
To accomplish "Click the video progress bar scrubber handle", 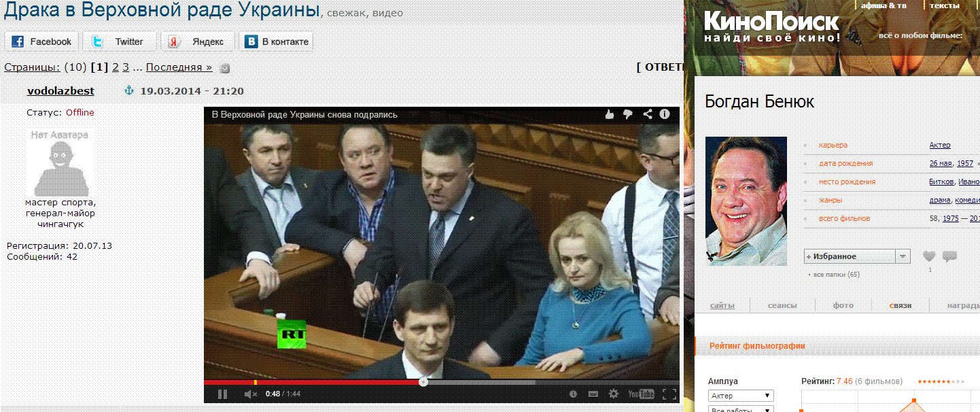I will 423,382.
